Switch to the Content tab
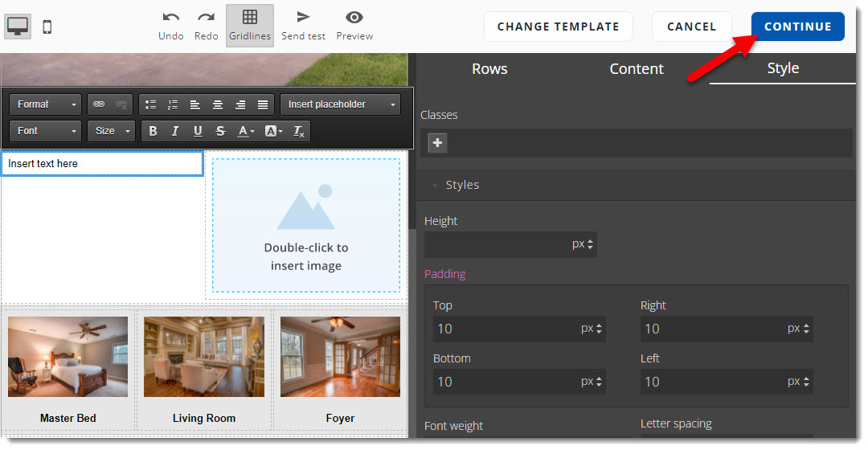Screen dimensions: 868x450 tap(637, 69)
